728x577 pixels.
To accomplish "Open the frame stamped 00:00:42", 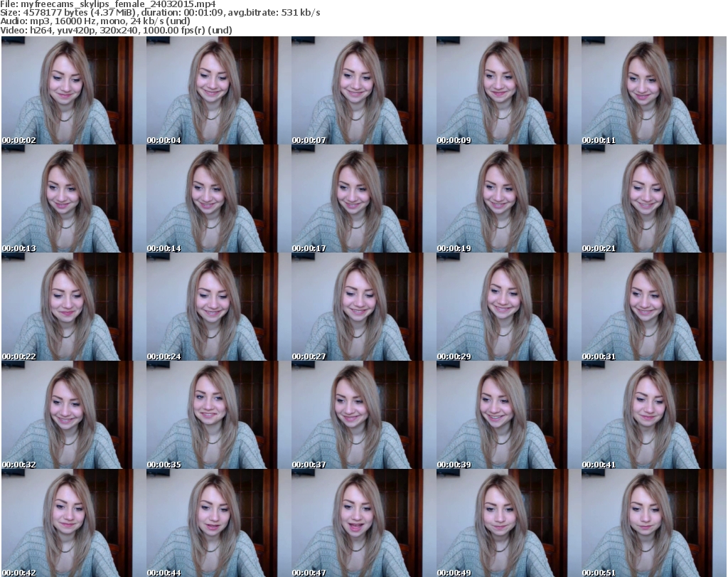I will click(73, 523).
